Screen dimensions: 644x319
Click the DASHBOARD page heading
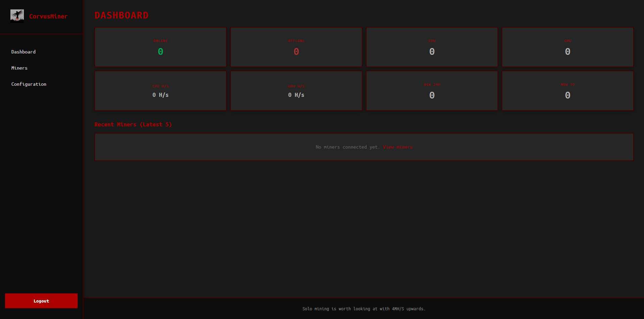click(122, 15)
